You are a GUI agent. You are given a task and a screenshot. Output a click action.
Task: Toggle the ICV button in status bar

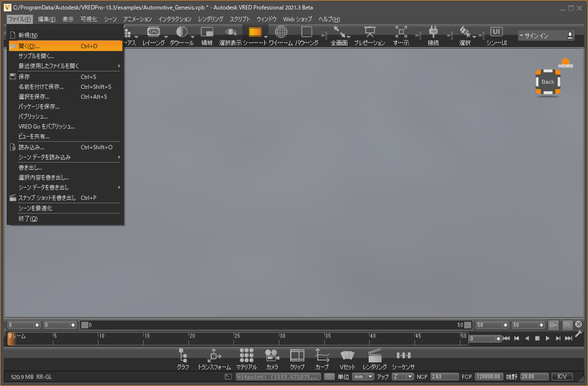pos(562,377)
